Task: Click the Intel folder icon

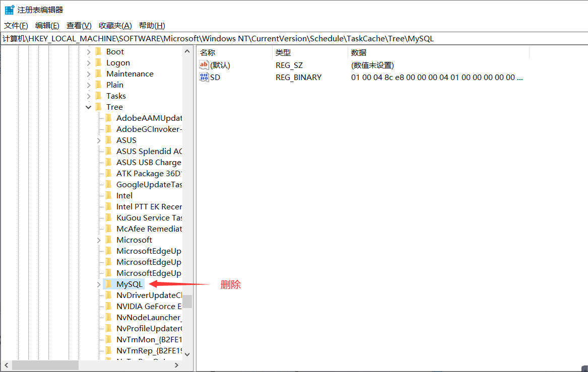Action: click(x=109, y=195)
